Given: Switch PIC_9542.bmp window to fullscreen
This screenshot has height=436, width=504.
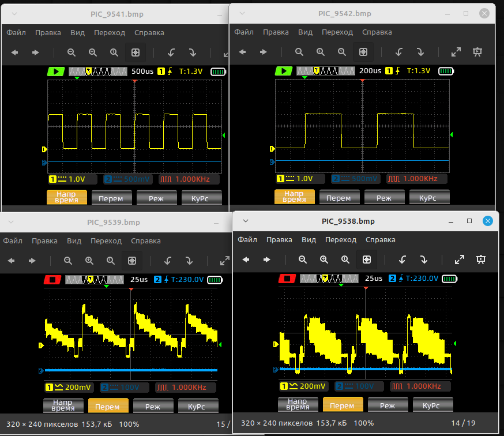Looking at the screenshot, I should [x=456, y=52].
